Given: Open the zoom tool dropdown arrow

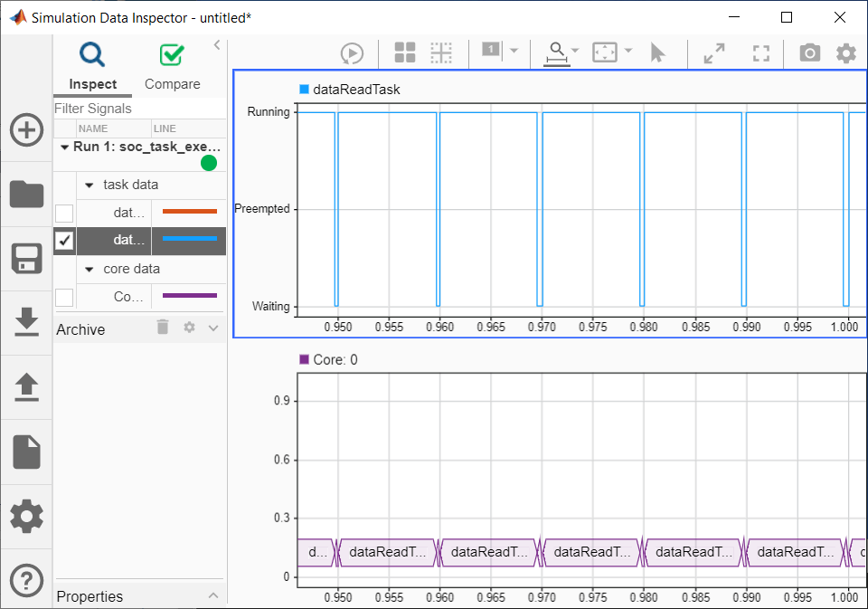Looking at the screenshot, I should point(575,51).
